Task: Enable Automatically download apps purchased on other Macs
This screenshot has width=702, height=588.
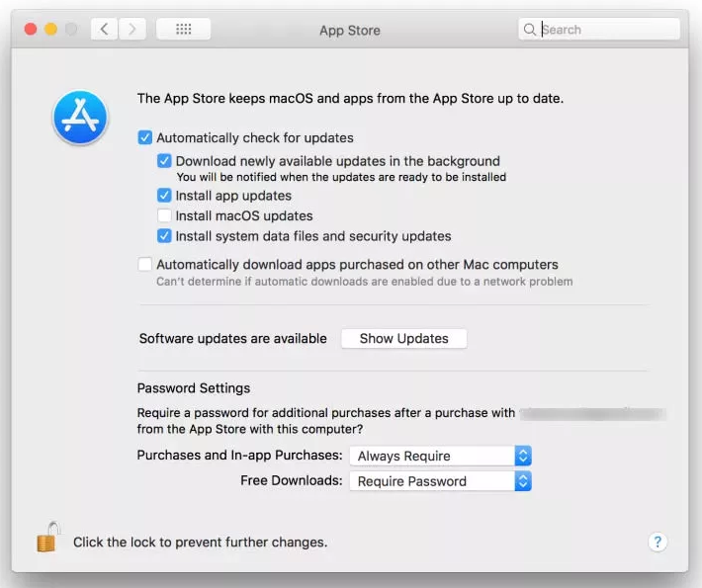Action: tap(145, 265)
